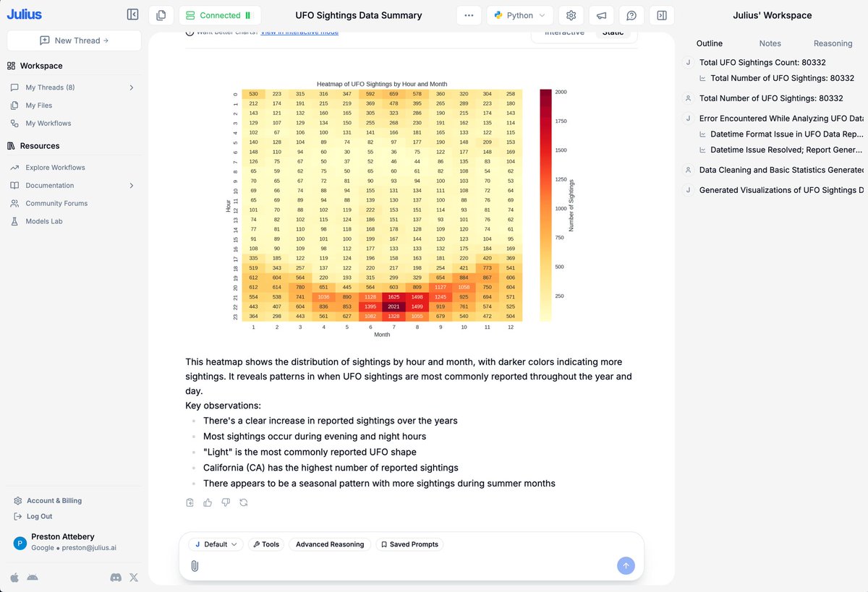The height and width of the screenshot is (592, 868).
Task: Click the My Workflows icon
Action: click(14, 124)
